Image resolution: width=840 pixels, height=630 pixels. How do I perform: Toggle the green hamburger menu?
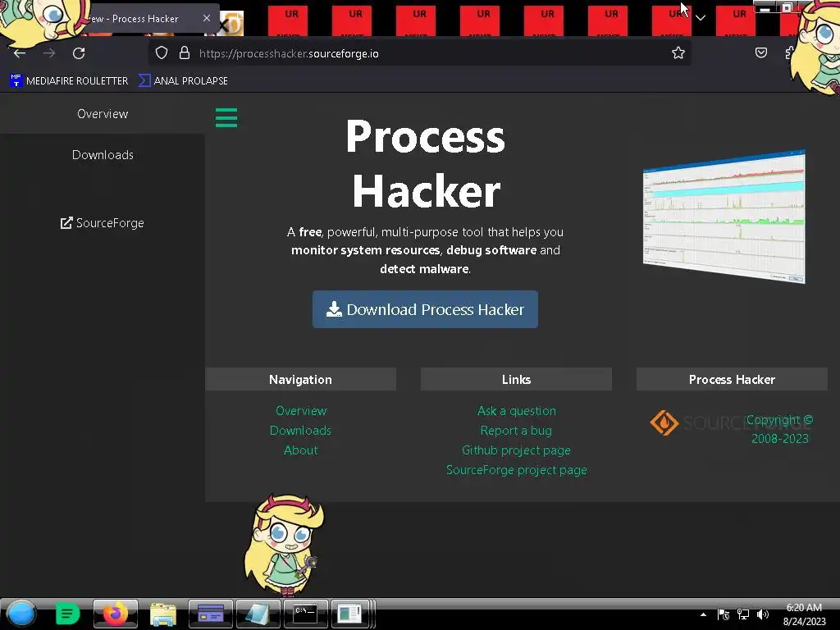click(226, 118)
